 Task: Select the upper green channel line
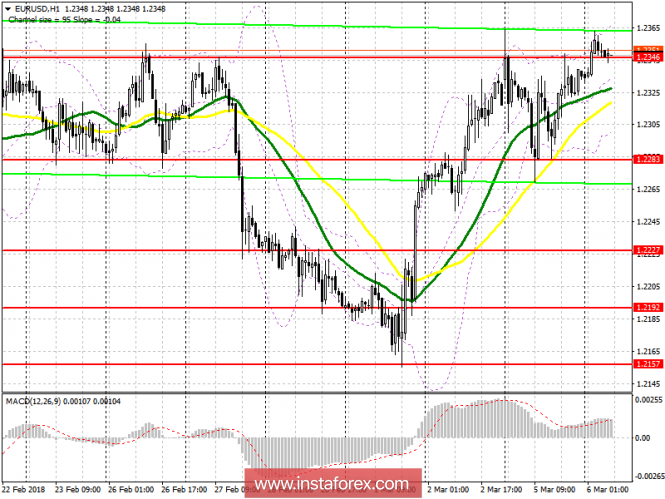(316, 25)
